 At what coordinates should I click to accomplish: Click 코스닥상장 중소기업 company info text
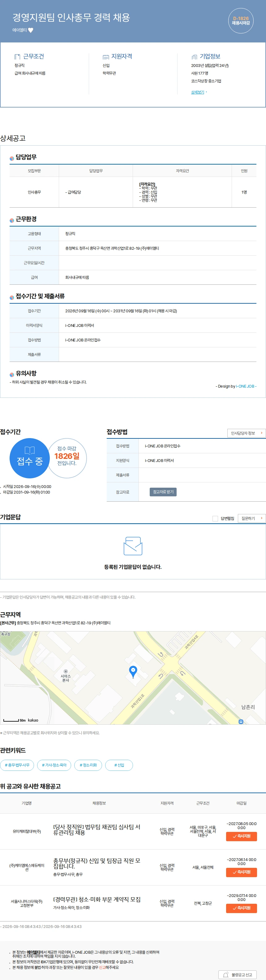tap(206, 81)
